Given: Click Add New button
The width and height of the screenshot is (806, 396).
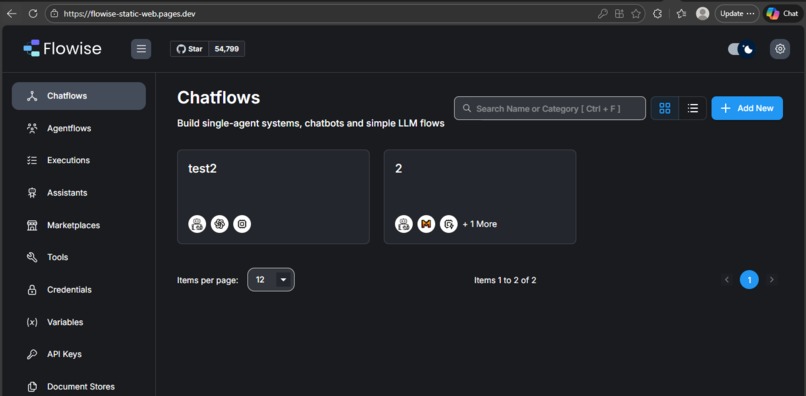Looking at the screenshot, I should [x=747, y=108].
